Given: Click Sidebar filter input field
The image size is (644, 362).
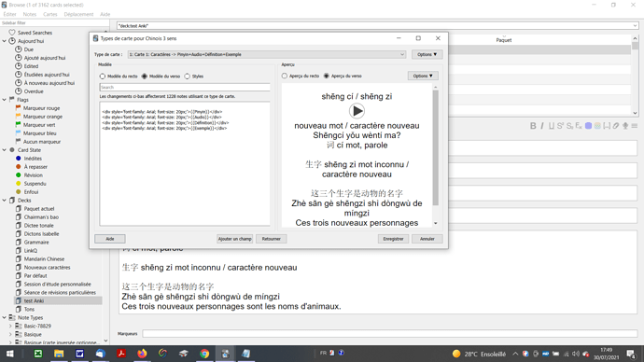Looking at the screenshot, I should (x=54, y=23).
